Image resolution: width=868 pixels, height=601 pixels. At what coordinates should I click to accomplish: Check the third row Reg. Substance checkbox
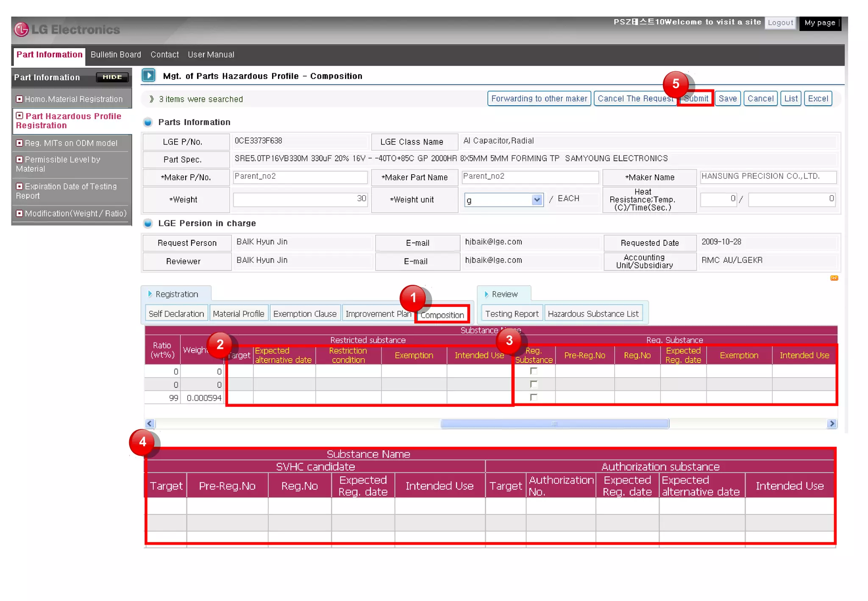pyautogui.click(x=534, y=397)
